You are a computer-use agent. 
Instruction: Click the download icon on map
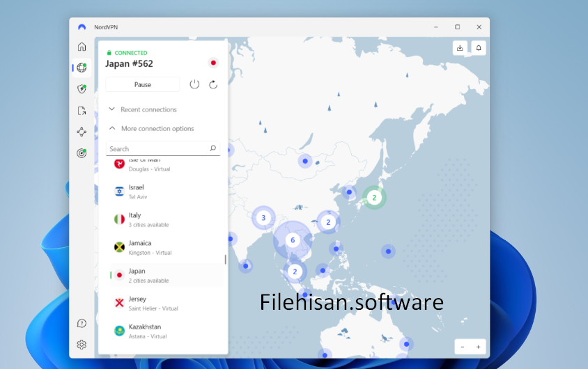coord(460,48)
